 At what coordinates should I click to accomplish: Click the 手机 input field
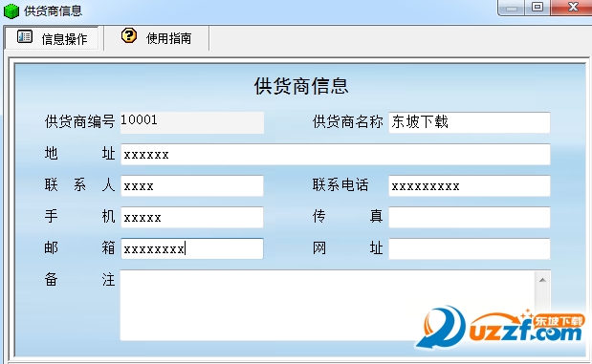[192, 217]
